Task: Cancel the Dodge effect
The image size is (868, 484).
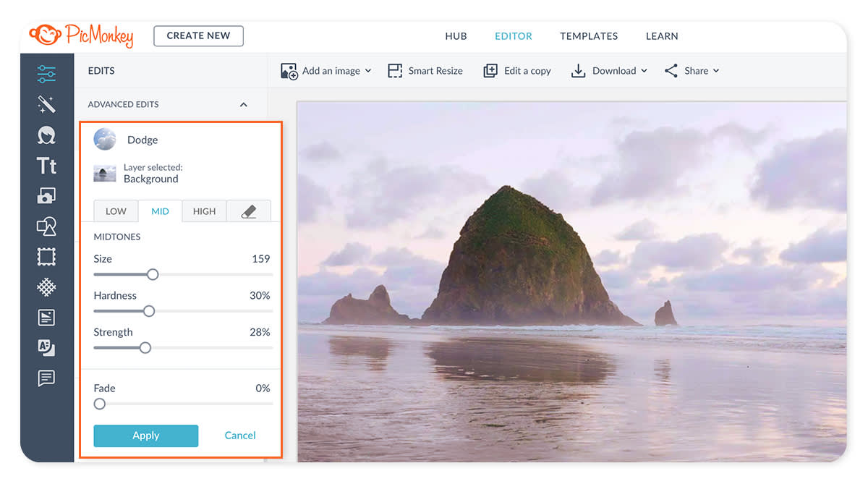Action: point(240,436)
